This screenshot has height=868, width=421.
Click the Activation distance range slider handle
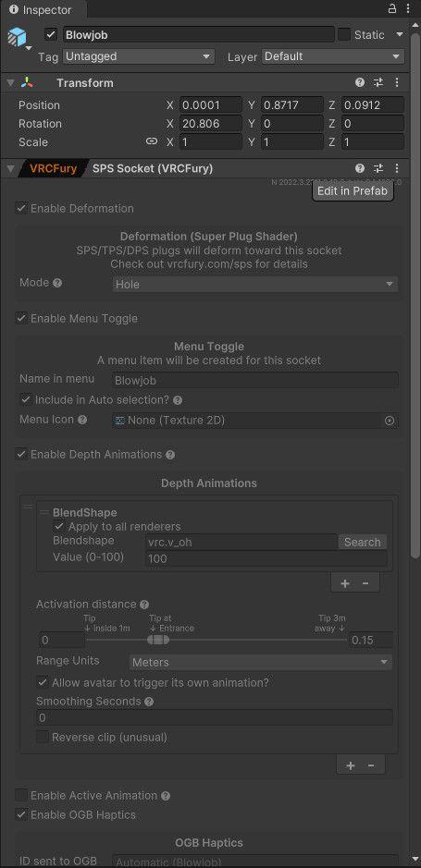pyautogui.click(x=158, y=640)
